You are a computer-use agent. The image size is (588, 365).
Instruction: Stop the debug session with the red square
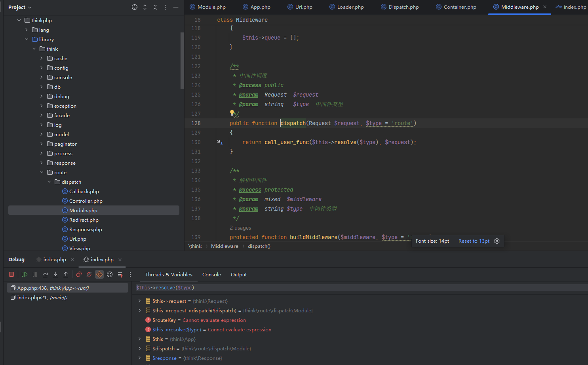pos(11,274)
